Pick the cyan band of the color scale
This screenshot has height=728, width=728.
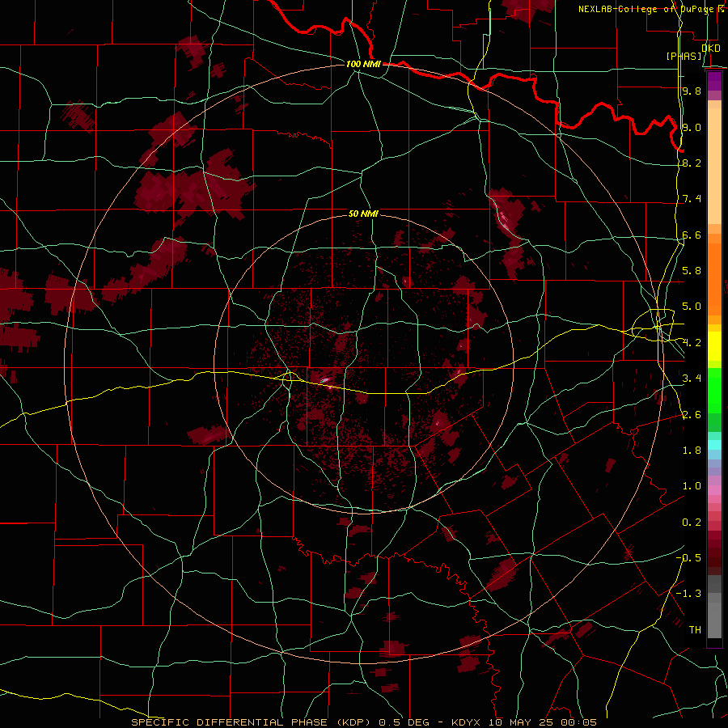[x=714, y=445]
